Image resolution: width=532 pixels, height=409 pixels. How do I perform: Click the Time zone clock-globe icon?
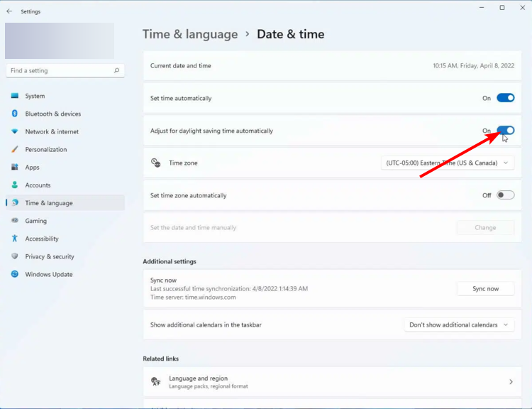tap(156, 163)
